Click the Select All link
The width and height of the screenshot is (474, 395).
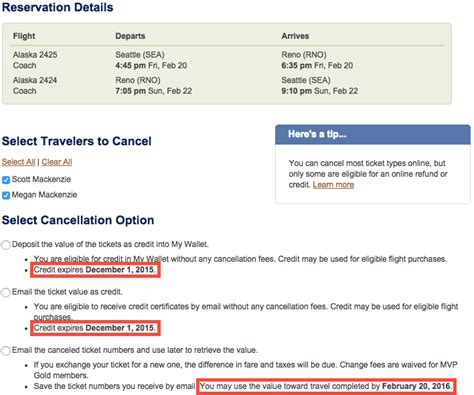(x=18, y=162)
